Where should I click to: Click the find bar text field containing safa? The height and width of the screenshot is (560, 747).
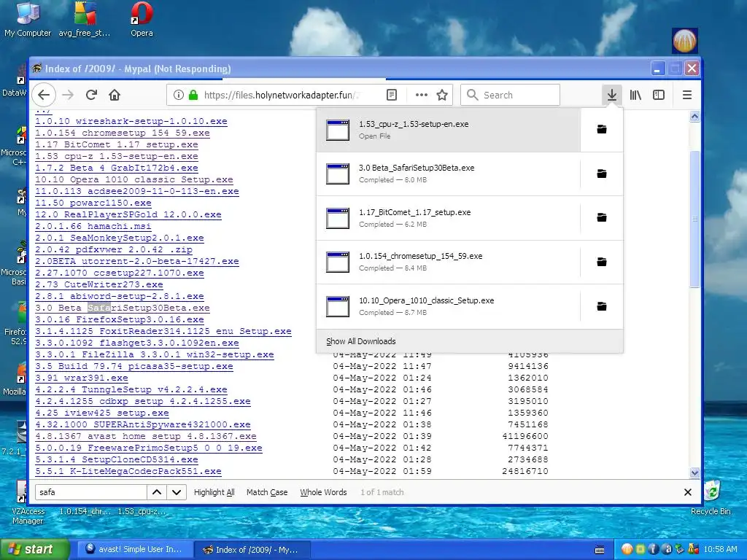click(x=90, y=492)
